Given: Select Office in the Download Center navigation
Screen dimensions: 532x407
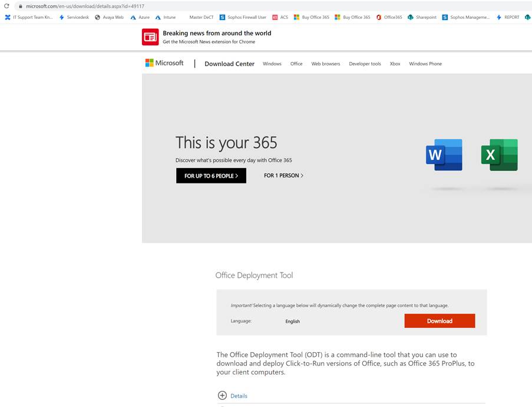Looking at the screenshot, I should click(296, 63).
